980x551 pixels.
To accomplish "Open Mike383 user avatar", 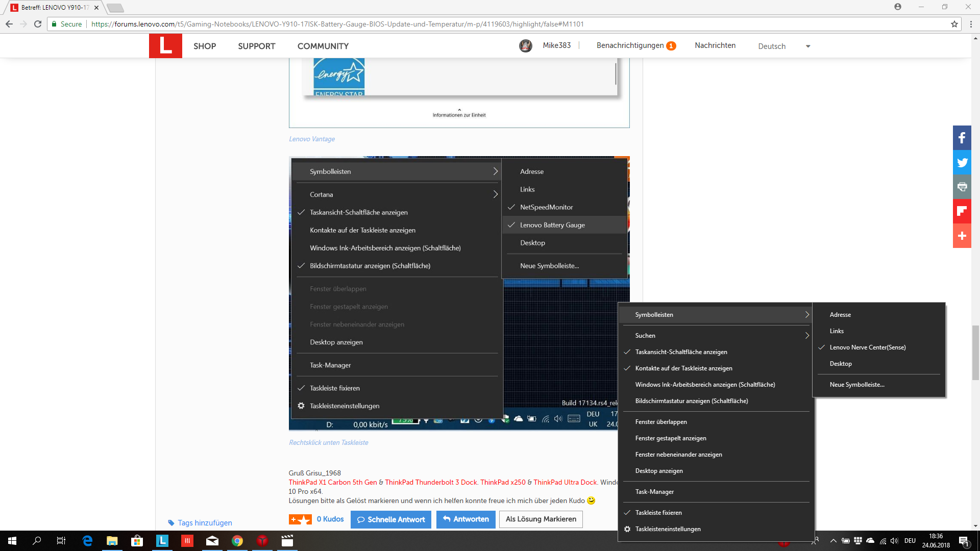I will (526, 46).
